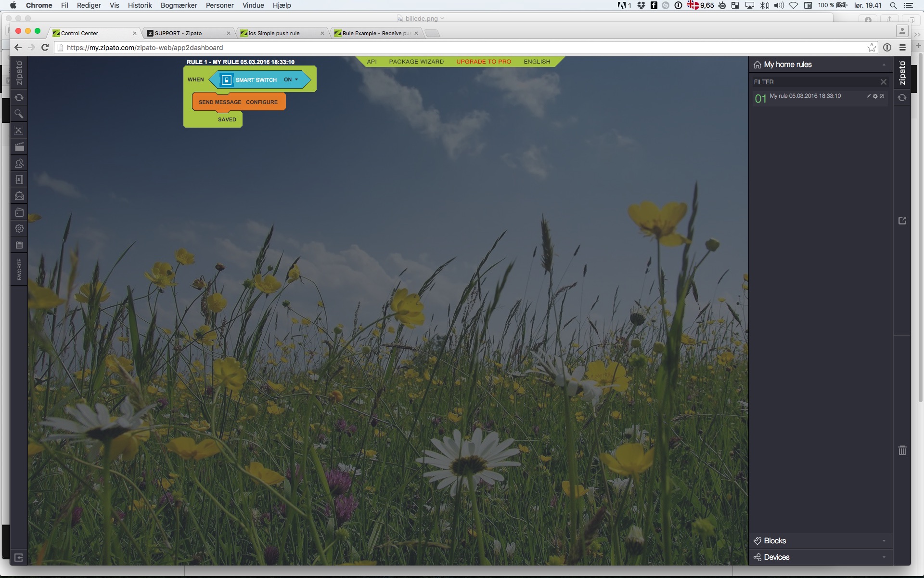Open the Smart Switch ON state dropdown
924x578 pixels.
point(291,79)
